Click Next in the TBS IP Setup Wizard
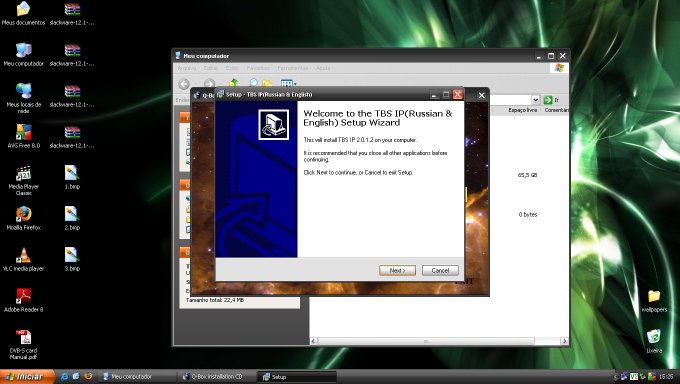This screenshot has width=680, height=384. point(397,270)
